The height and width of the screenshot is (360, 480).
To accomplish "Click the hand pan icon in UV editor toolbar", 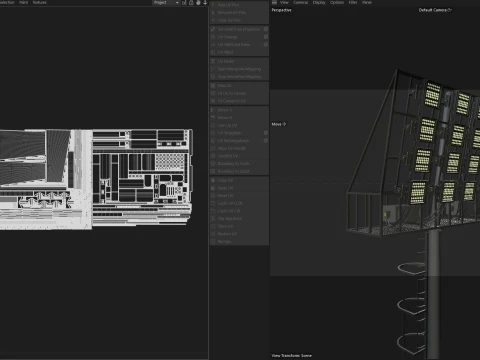I will pos(198,2).
